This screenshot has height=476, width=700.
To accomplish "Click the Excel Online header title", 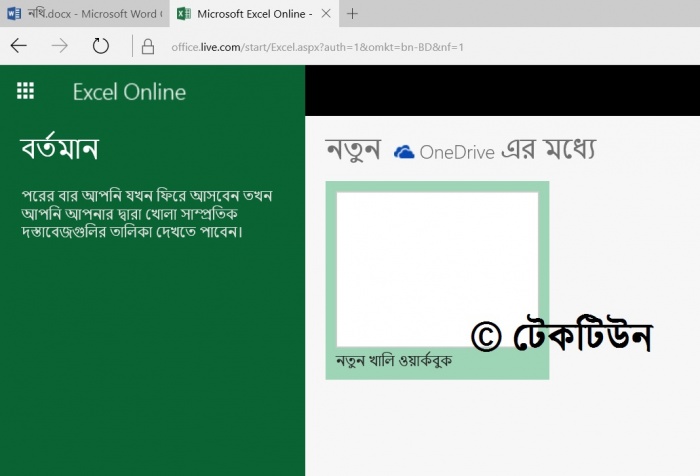I will click(x=129, y=92).
